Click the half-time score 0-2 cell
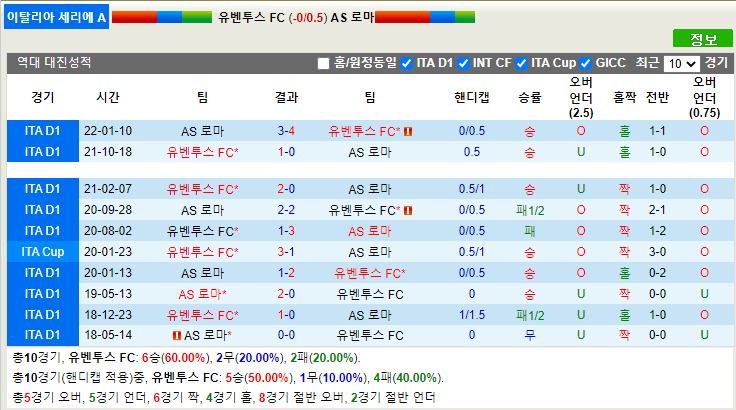Screen dimensions: 736x410 tap(657, 273)
